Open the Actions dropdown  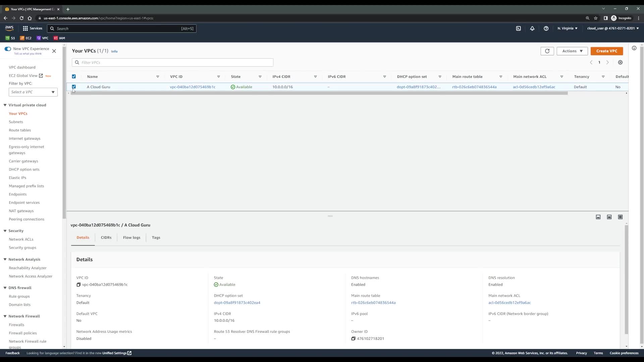coord(572,51)
